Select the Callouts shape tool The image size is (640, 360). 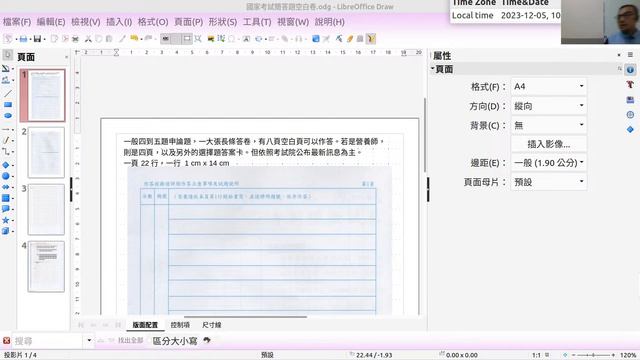click(6, 209)
